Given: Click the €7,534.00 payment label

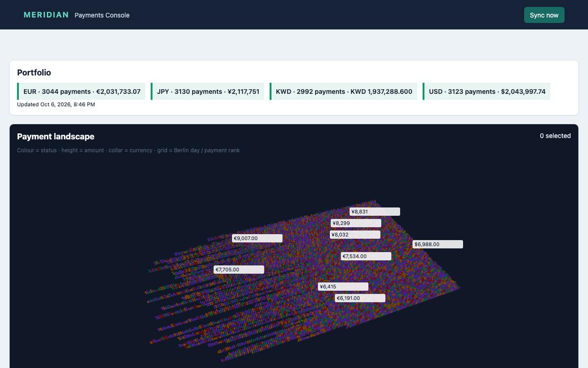Looking at the screenshot, I should (366, 256).
